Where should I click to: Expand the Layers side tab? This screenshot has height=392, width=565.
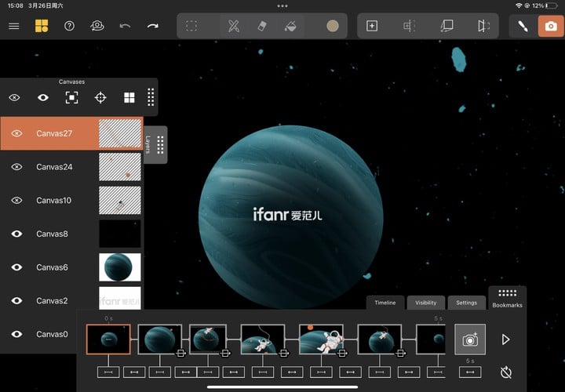155,145
